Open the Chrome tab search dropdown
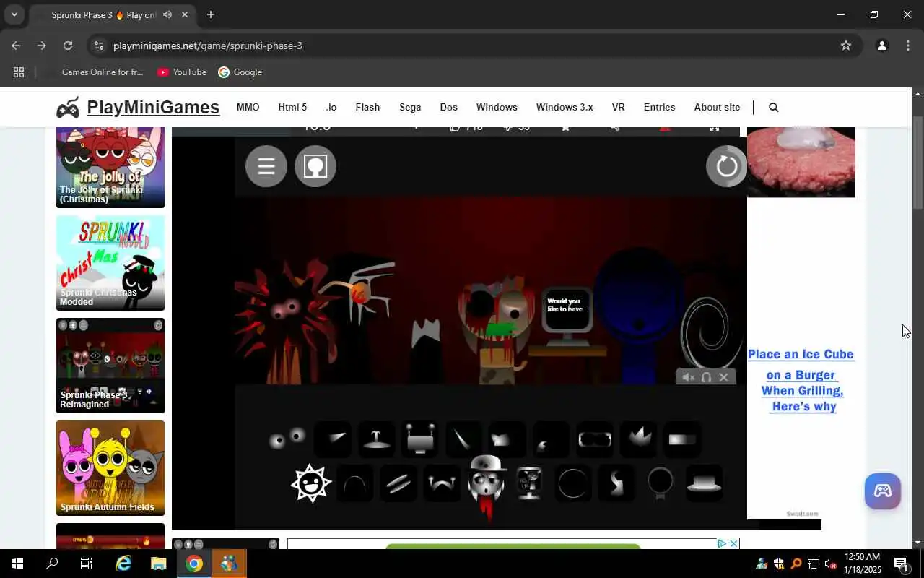The image size is (924, 578). (x=14, y=14)
